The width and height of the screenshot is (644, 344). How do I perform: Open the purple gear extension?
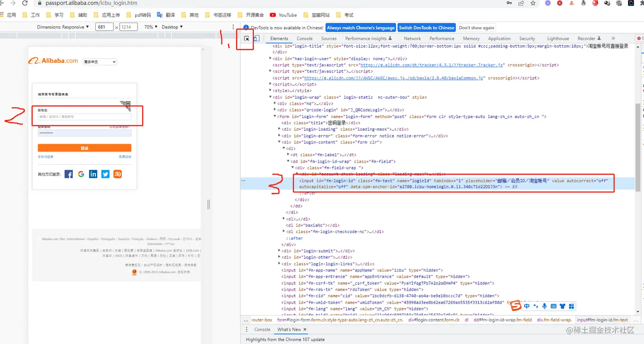coord(548,3)
